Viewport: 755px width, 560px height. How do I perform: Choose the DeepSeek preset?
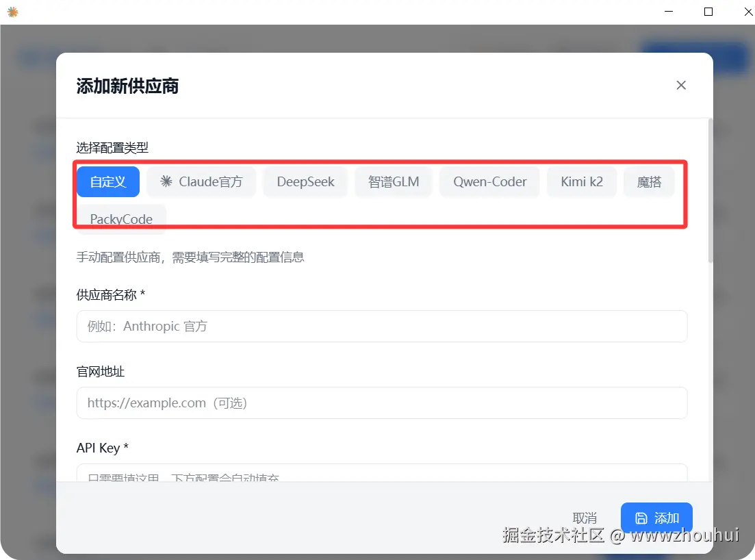[x=305, y=181]
